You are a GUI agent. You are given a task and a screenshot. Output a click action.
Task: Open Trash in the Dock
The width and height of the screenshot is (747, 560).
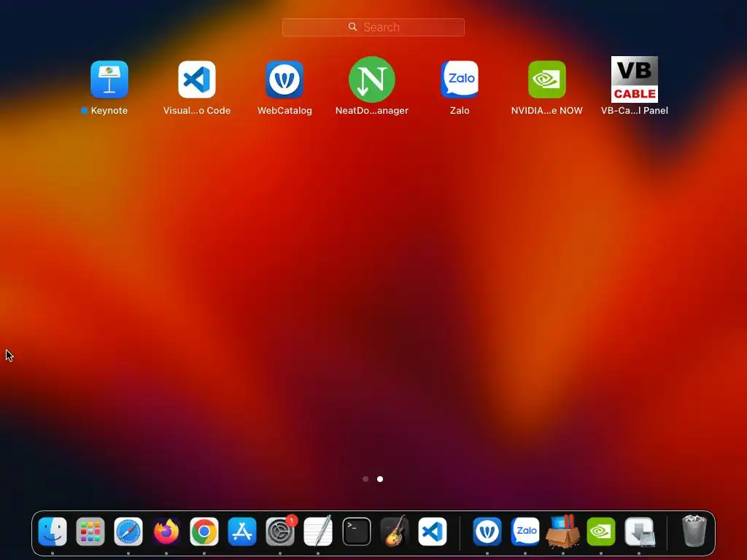pyautogui.click(x=694, y=531)
